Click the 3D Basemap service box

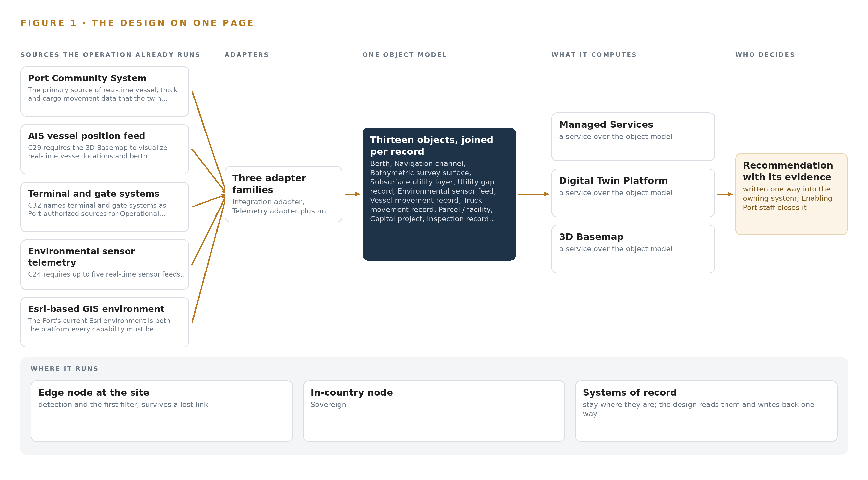pyautogui.click(x=633, y=249)
